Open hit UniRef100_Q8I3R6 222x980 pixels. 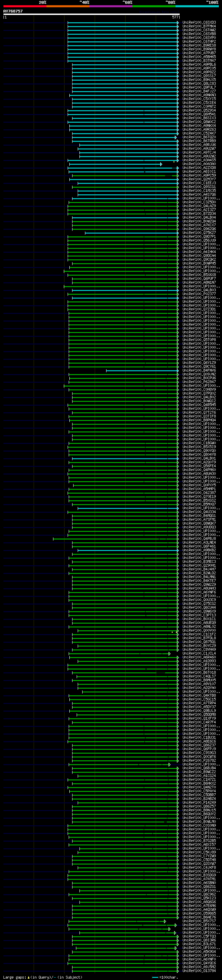click(x=199, y=940)
